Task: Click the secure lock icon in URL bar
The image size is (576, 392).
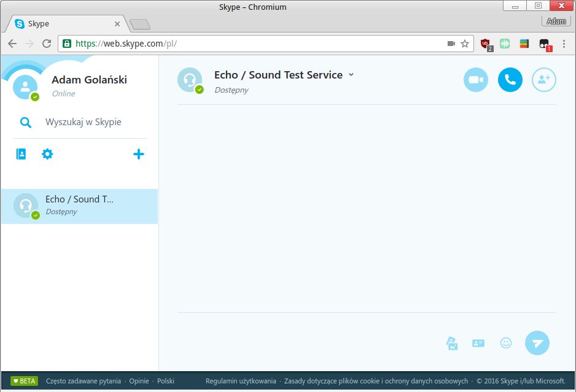Action: point(66,44)
